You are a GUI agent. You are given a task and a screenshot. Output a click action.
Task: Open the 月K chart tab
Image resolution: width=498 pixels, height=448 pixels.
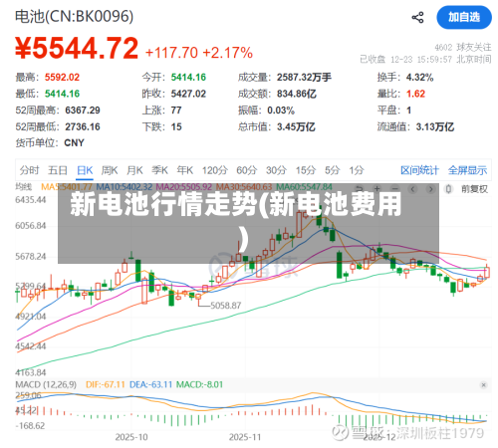tap(134, 170)
